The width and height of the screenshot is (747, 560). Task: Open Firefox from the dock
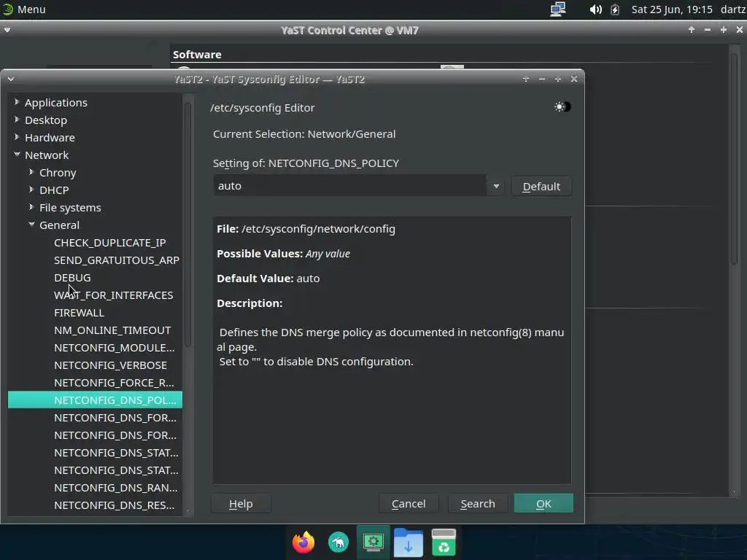point(303,542)
